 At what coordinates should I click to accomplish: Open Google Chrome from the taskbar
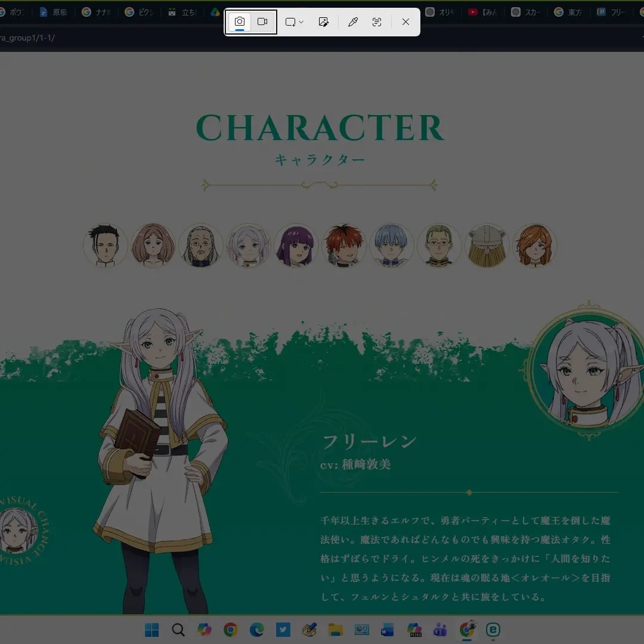pos(230,630)
